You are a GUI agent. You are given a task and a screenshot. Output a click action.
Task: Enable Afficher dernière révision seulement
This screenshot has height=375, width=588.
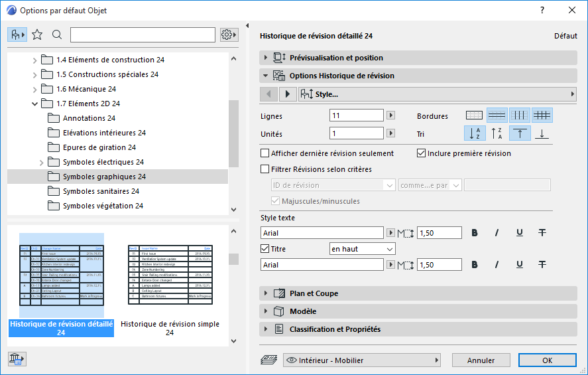tap(265, 153)
